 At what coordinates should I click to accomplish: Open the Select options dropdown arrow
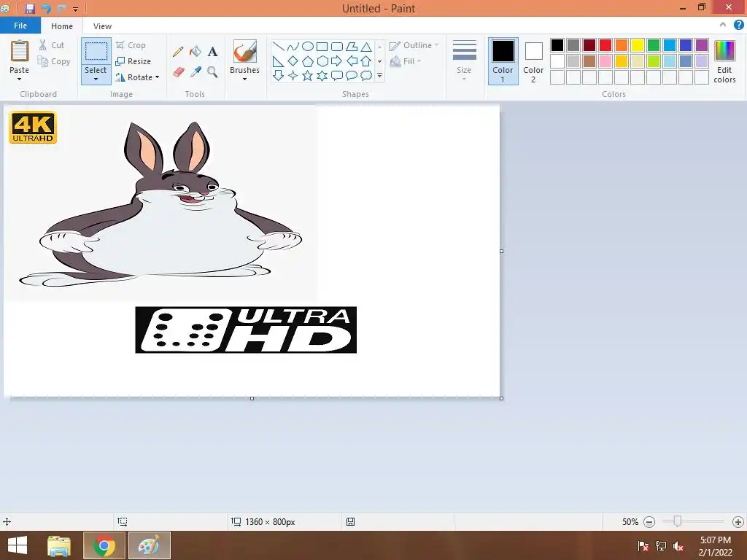click(96, 79)
